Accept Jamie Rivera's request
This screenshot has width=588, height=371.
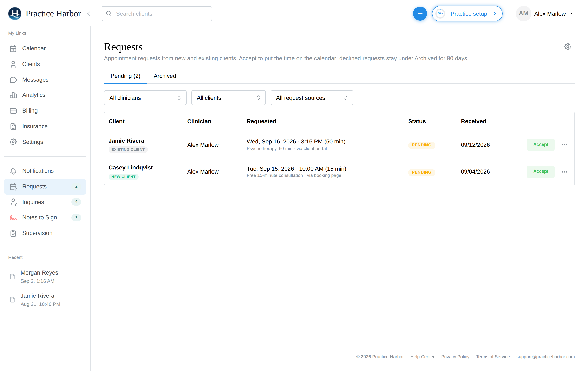[540, 145]
